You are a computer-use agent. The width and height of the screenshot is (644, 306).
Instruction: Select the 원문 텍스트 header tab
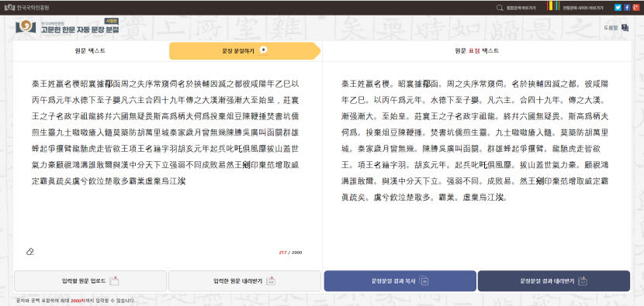tap(90, 51)
